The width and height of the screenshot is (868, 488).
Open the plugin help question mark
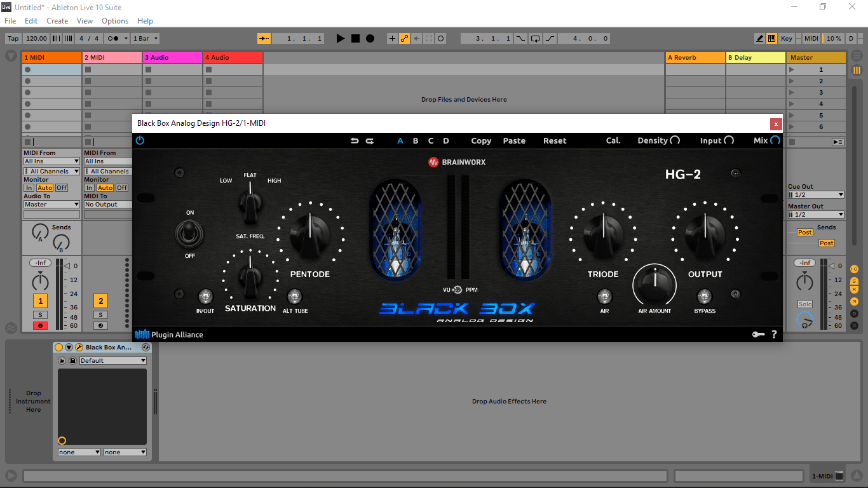(x=774, y=334)
